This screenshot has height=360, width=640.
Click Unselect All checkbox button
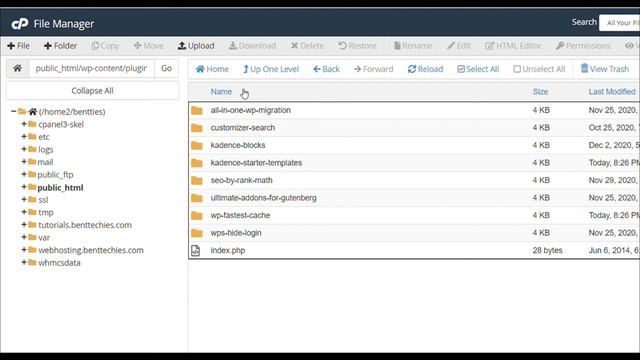(539, 69)
